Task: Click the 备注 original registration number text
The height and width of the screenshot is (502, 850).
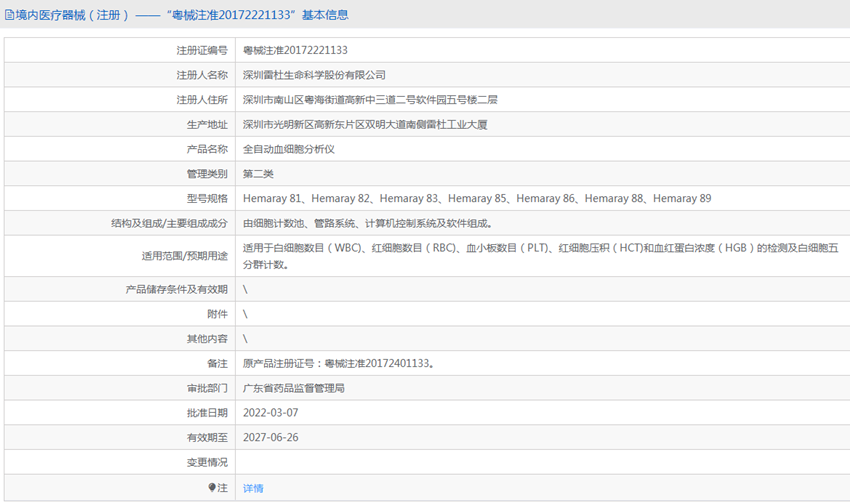Action: pyautogui.click(x=338, y=363)
